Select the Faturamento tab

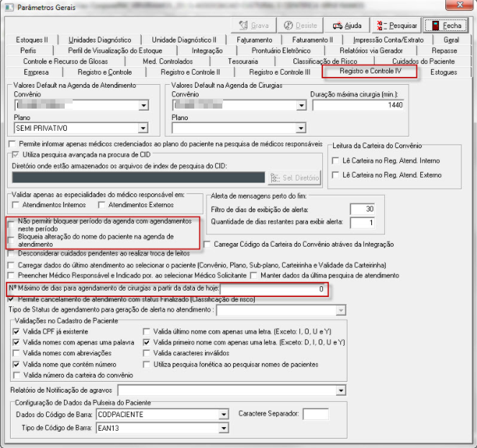point(254,40)
